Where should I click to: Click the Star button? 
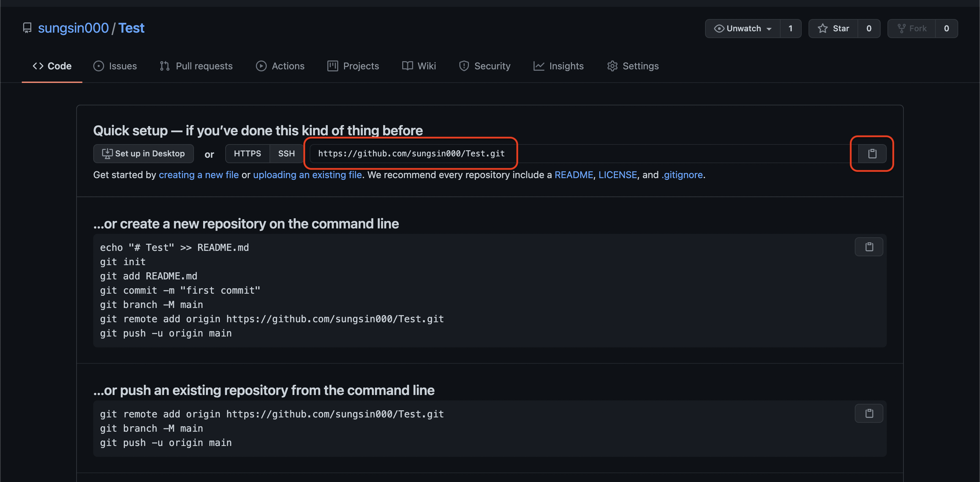click(x=833, y=29)
